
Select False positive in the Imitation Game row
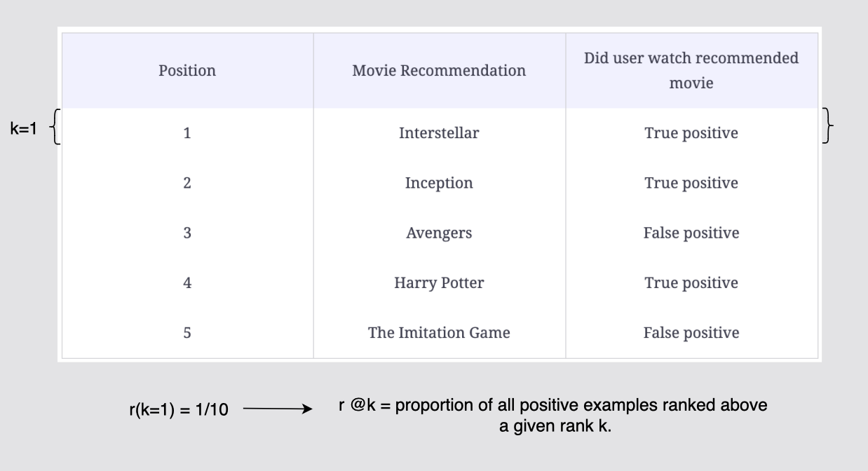point(691,333)
